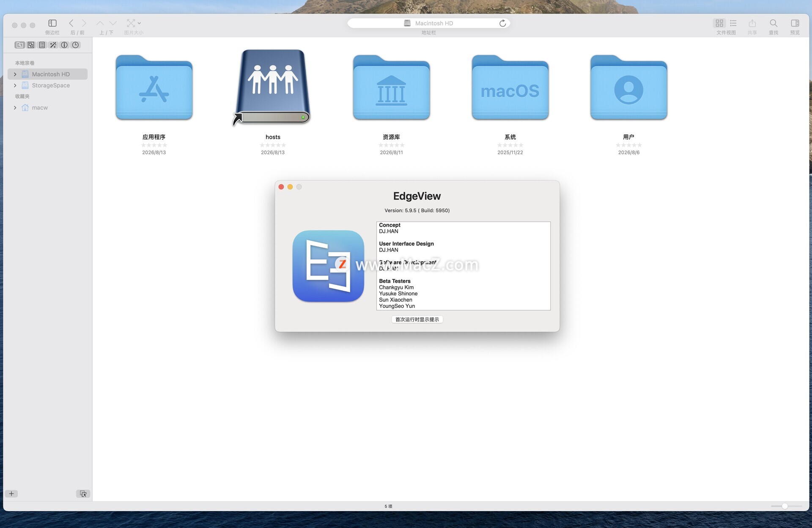Expand the Macintosh HD tree node
Screen dimensions: 812x528
15,74
